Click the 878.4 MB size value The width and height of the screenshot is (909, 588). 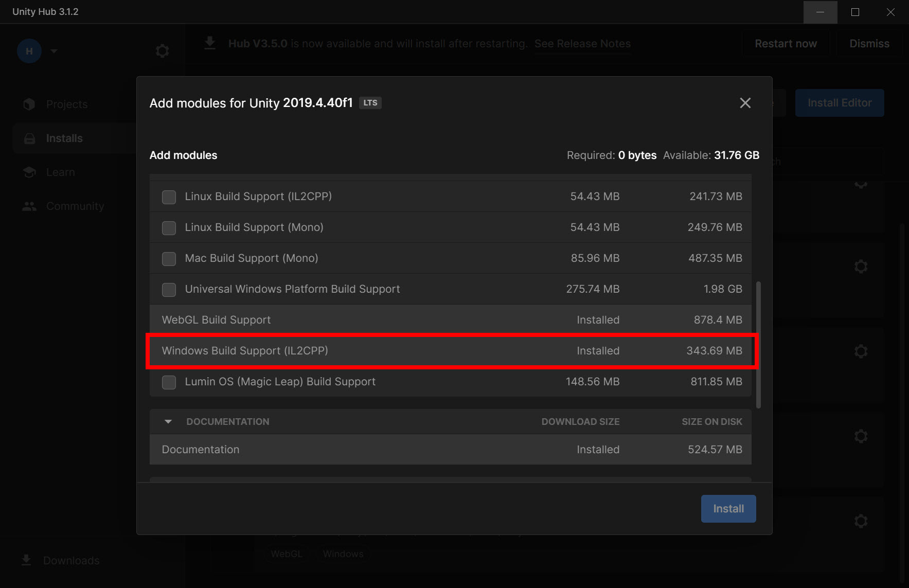[718, 320]
